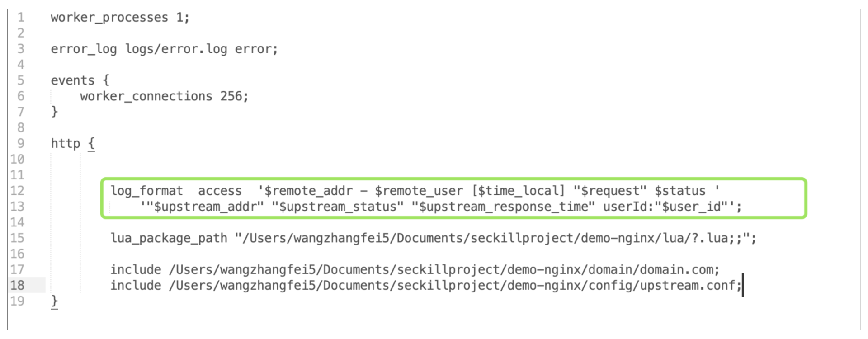Click line number 1 in the gutter

[x=21, y=18]
